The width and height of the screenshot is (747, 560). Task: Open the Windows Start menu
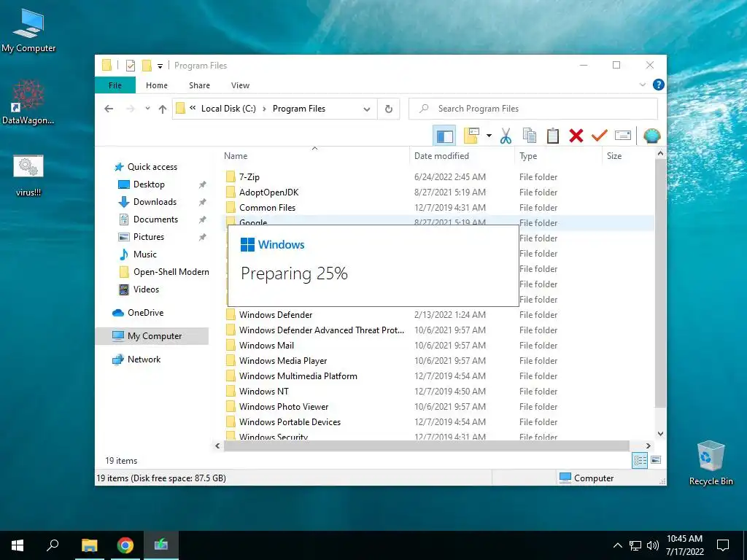point(18,545)
